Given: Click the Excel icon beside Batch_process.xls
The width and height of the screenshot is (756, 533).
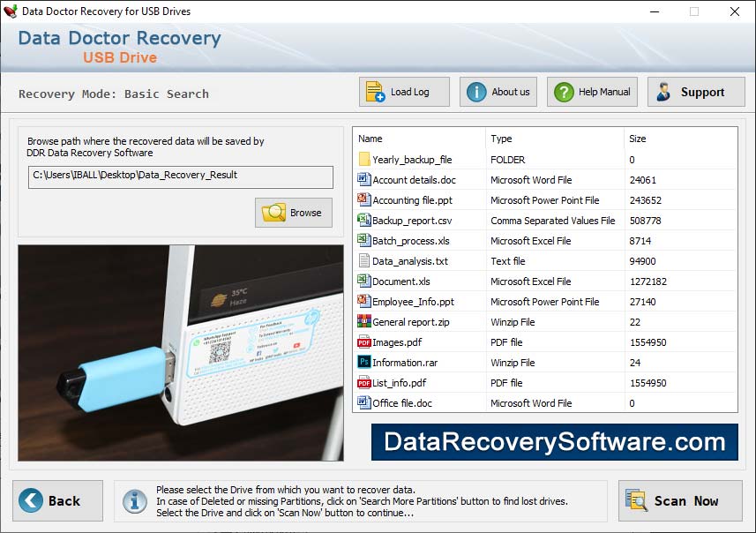Looking at the screenshot, I should tap(364, 241).
